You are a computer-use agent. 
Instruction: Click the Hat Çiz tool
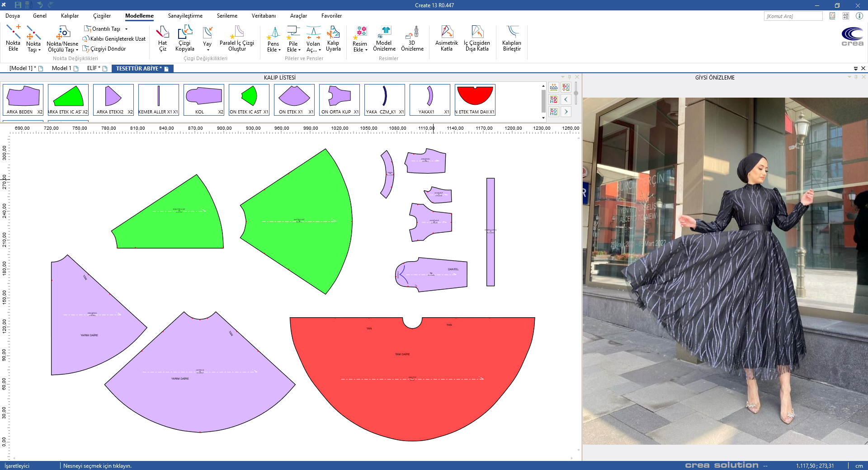click(162, 38)
